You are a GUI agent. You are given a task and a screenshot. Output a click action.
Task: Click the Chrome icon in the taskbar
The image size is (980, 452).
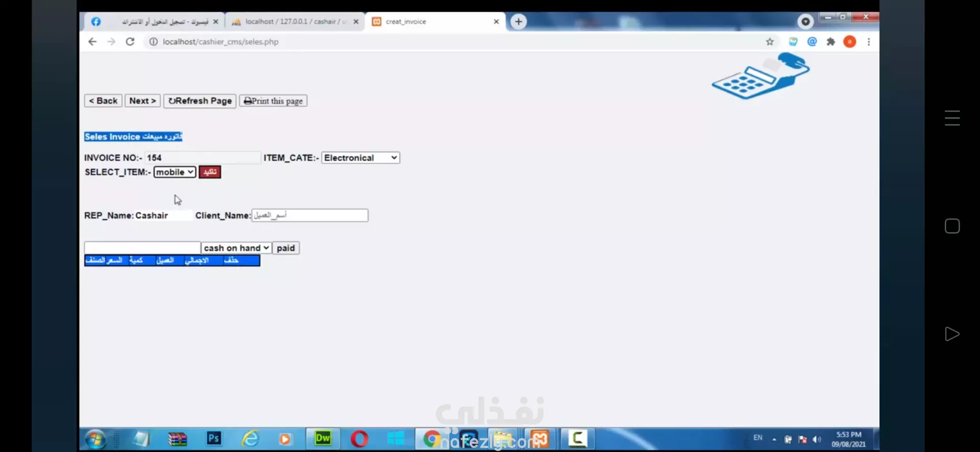432,439
